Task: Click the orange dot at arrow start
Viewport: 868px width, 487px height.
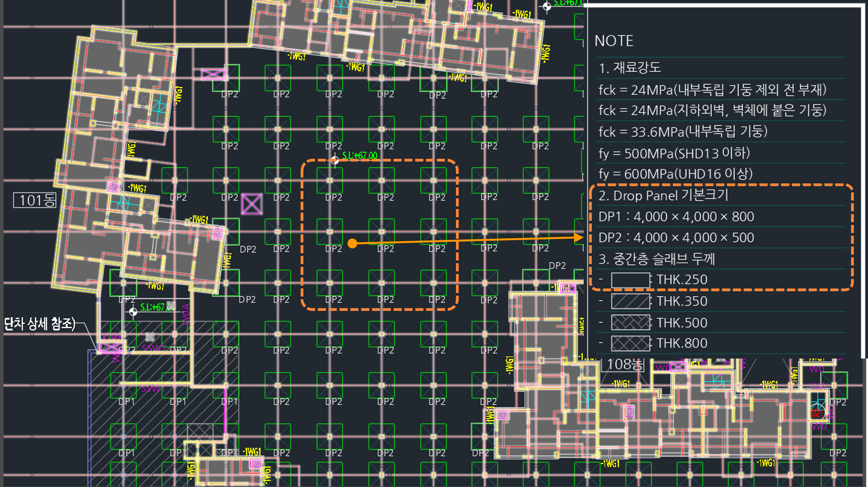Action: pos(352,243)
